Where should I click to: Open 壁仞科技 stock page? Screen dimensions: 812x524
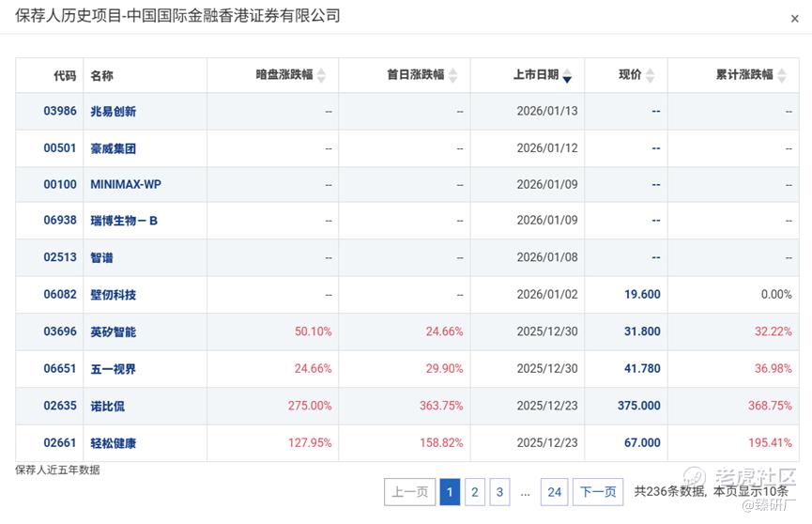[113, 294]
